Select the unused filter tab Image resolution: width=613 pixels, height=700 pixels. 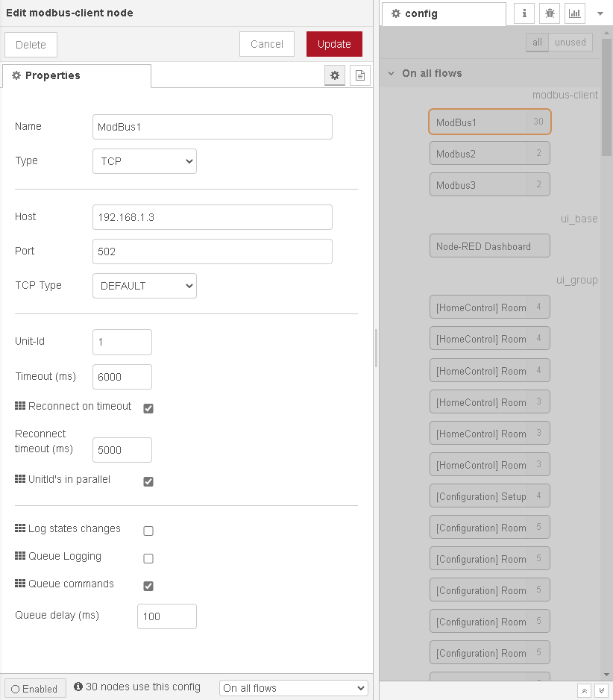point(570,43)
